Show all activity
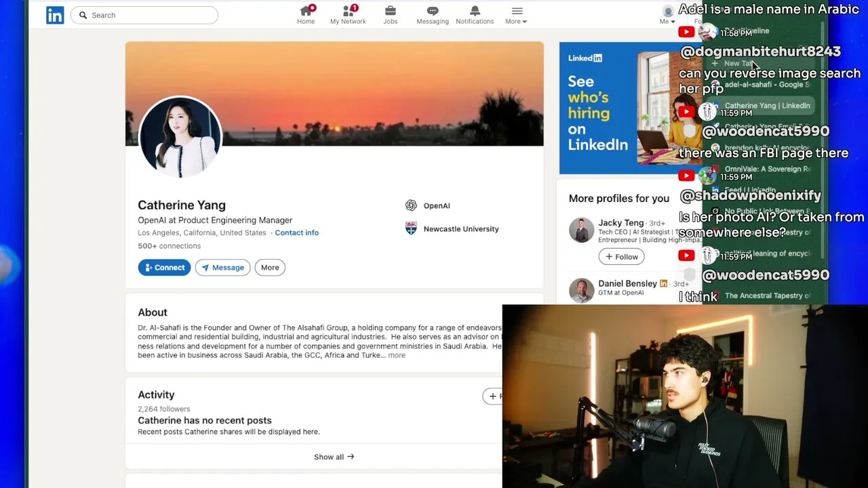The width and height of the screenshot is (868, 488). pyautogui.click(x=334, y=457)
